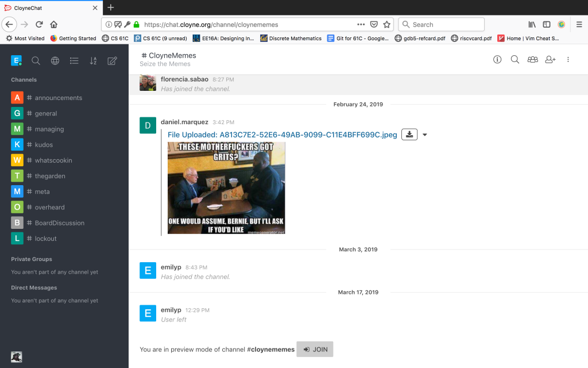Click the icon at the sidebar bottom
Screen dimensions: 588x368
pos(17,356)
